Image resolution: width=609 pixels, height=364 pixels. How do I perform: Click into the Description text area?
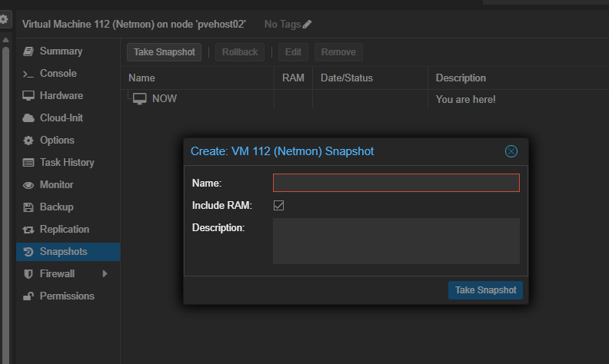click(x=396, y=241)
